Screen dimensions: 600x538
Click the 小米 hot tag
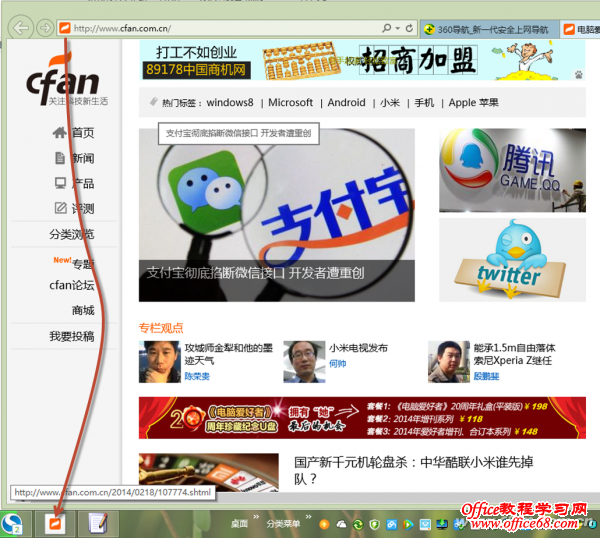(x=390, y=103)
